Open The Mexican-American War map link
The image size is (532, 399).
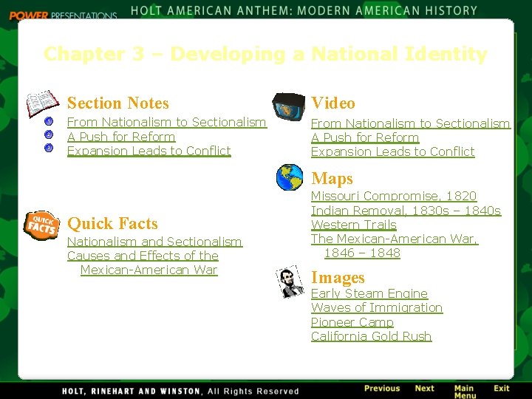pos(395,245)
